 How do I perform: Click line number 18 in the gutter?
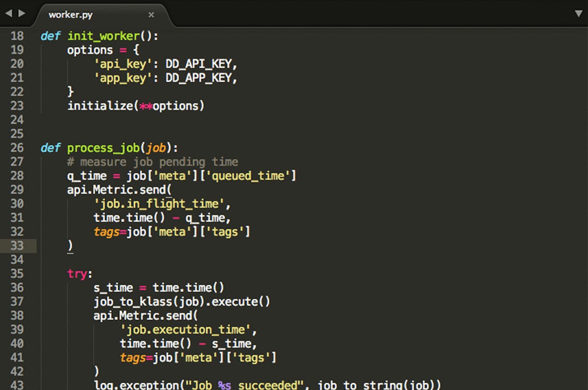(17, 36)
